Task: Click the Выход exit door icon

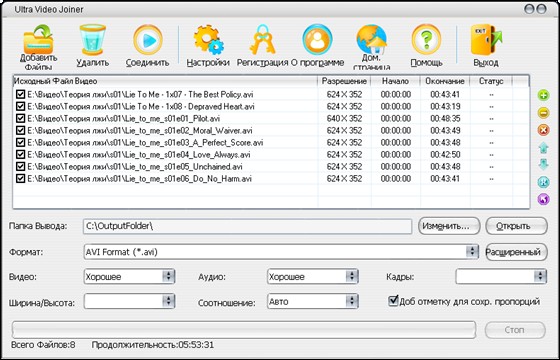Action: pos(486,40)
